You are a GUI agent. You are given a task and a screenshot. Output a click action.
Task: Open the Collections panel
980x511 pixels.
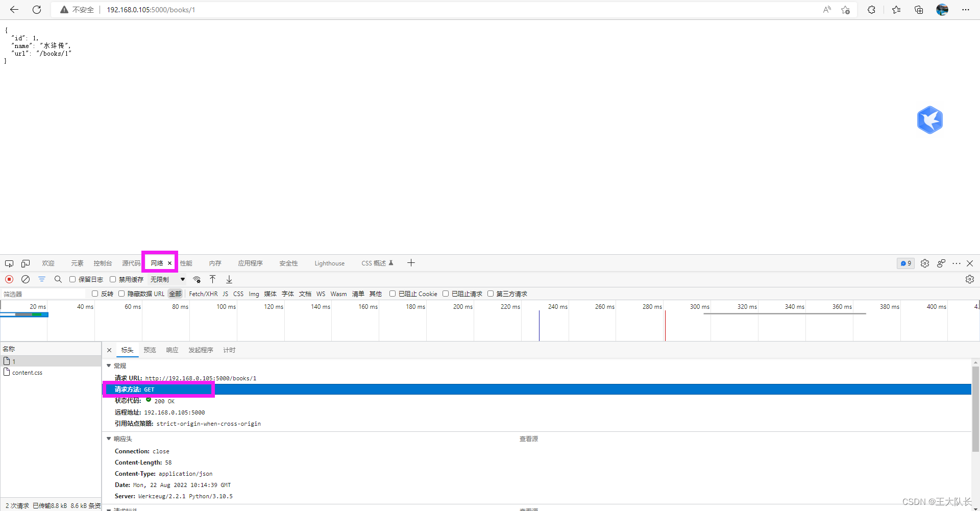pyautogui.click(x=919, y=10)
